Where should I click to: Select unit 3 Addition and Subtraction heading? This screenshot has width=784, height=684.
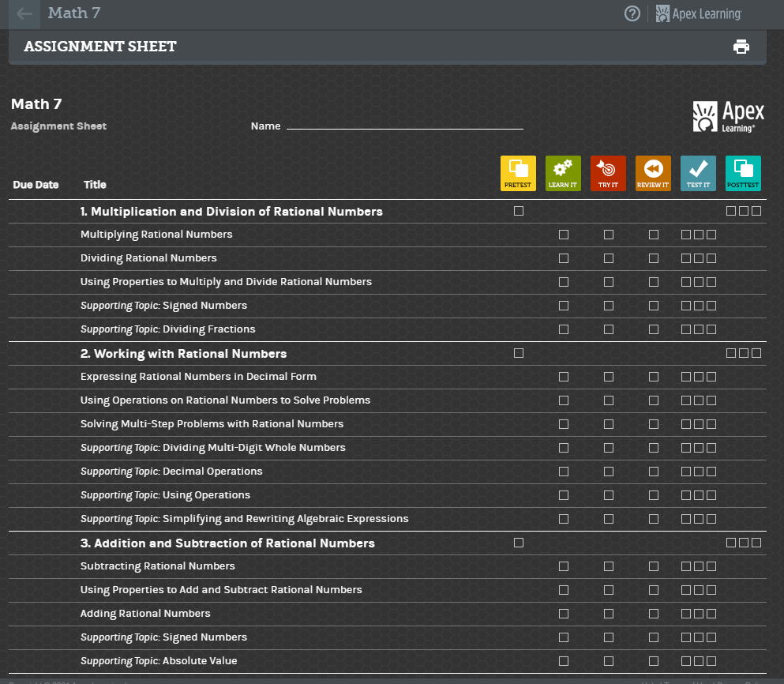coord(227,543)
